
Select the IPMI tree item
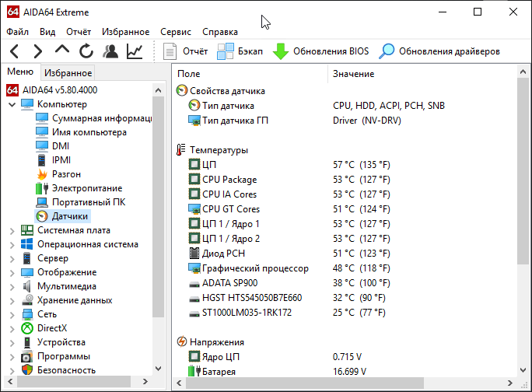pos(61,160)
